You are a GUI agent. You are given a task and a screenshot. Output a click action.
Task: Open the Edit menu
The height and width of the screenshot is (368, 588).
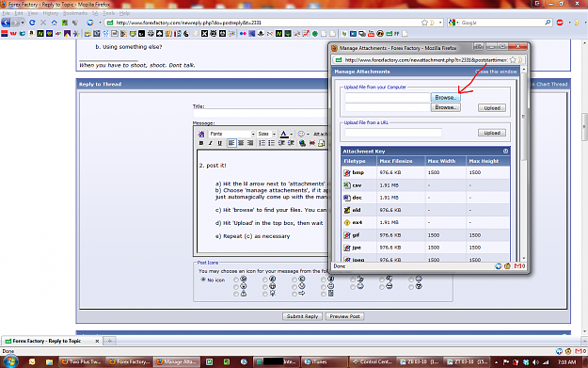(x=19, y=13)
